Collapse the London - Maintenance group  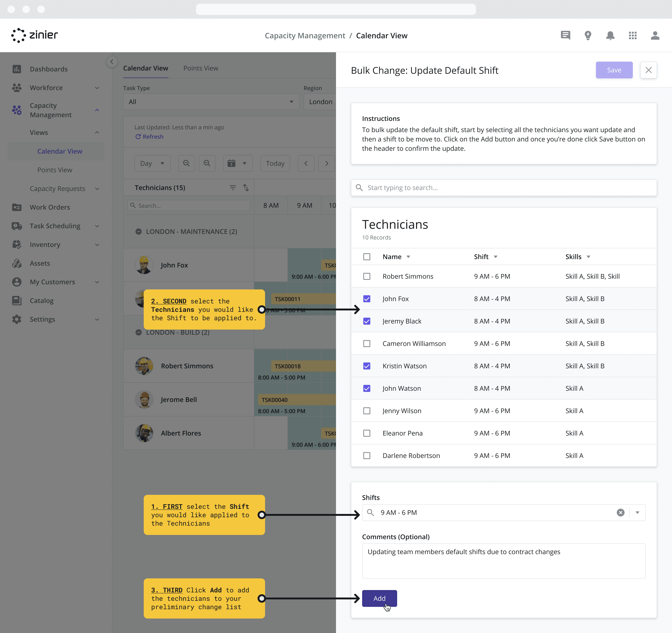tap(138, 232)
